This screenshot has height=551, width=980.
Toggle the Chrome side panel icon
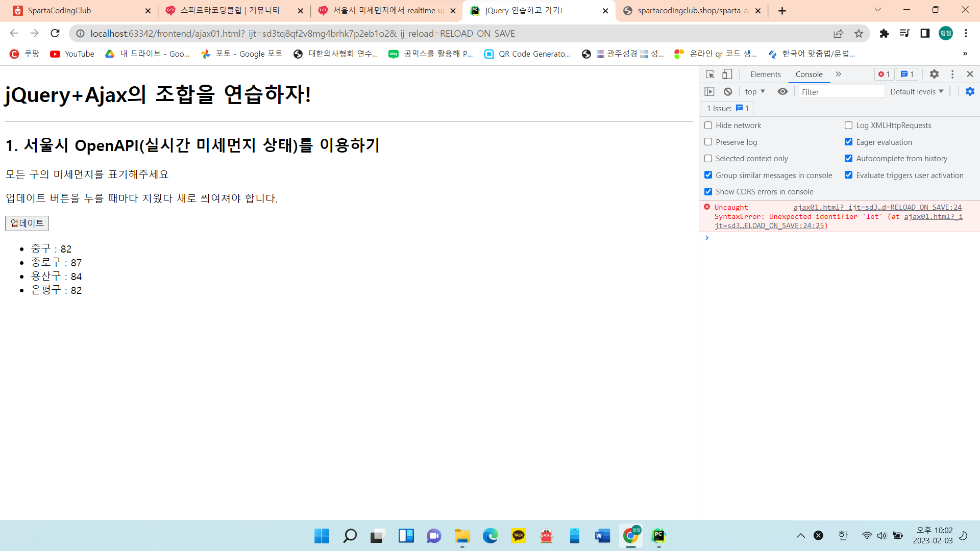[925, 33]
